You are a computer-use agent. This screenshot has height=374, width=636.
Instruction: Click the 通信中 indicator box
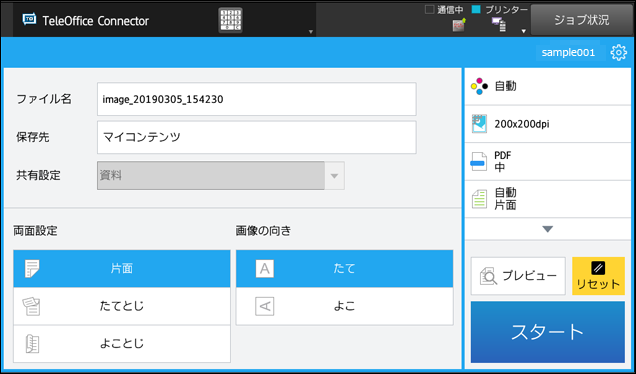pyautogui.click(x=429, y=9)
